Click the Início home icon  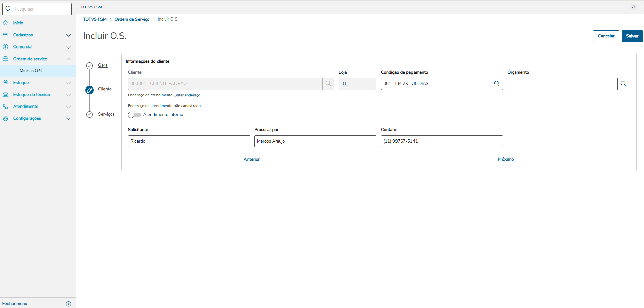click(6, 23)
